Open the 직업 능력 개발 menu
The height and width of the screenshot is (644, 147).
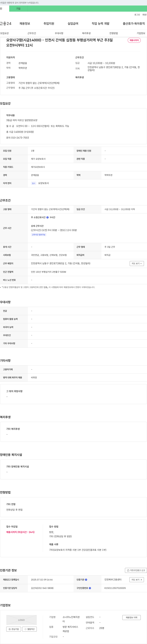point(100,23)
